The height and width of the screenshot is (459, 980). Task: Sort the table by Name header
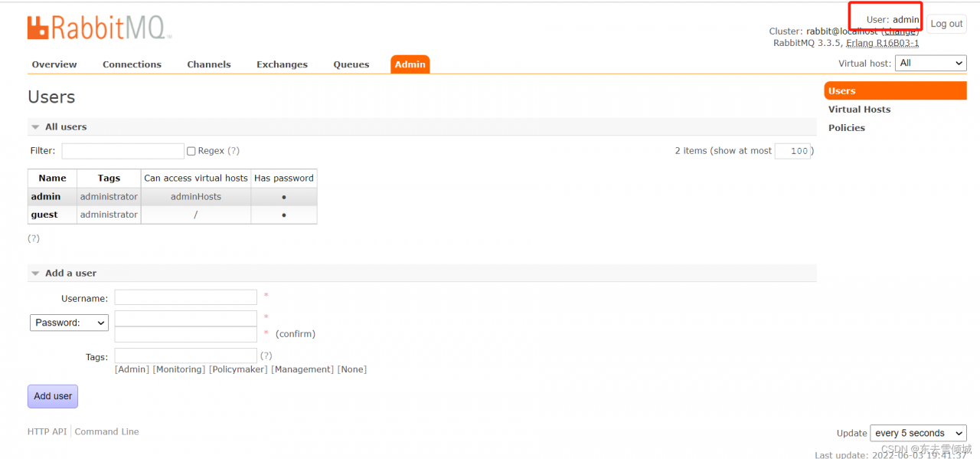click(x=53, y=178)
